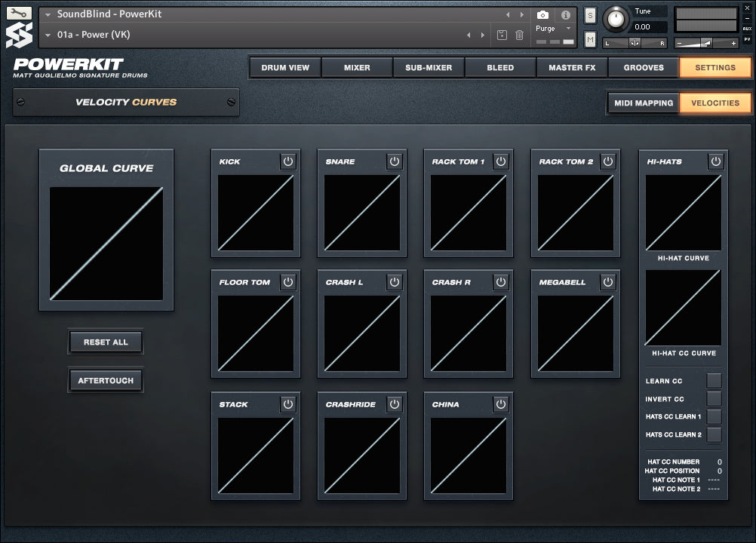Click the PV button at top right
The image size is (756, 543).
pos(747,39)
